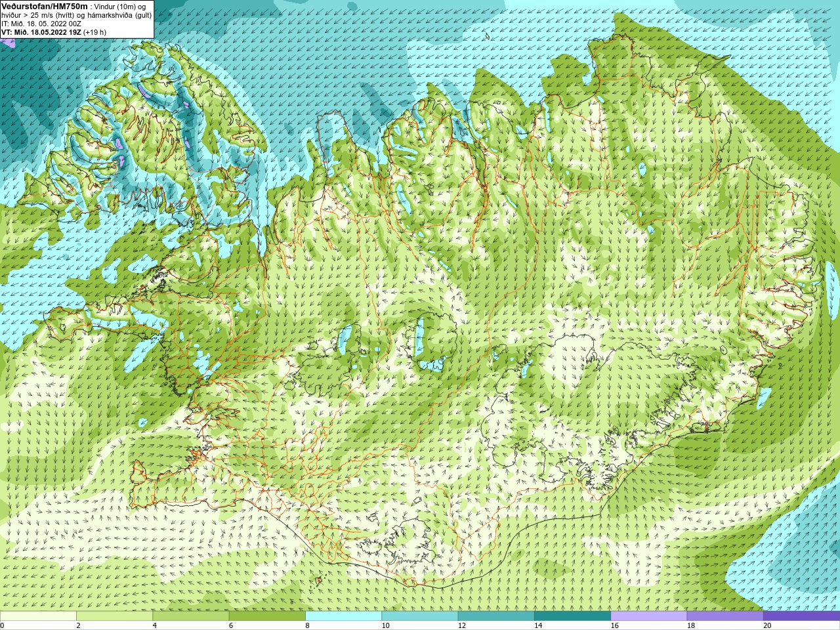Click the medium purple 18–20 m/s legend swatch

click(725, 616)
